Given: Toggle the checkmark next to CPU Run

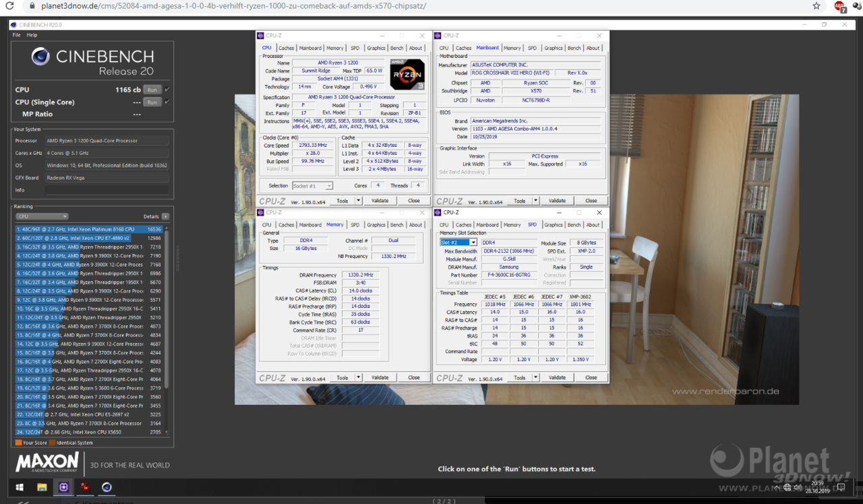Looking at the screenshot, I should [167, 89].
